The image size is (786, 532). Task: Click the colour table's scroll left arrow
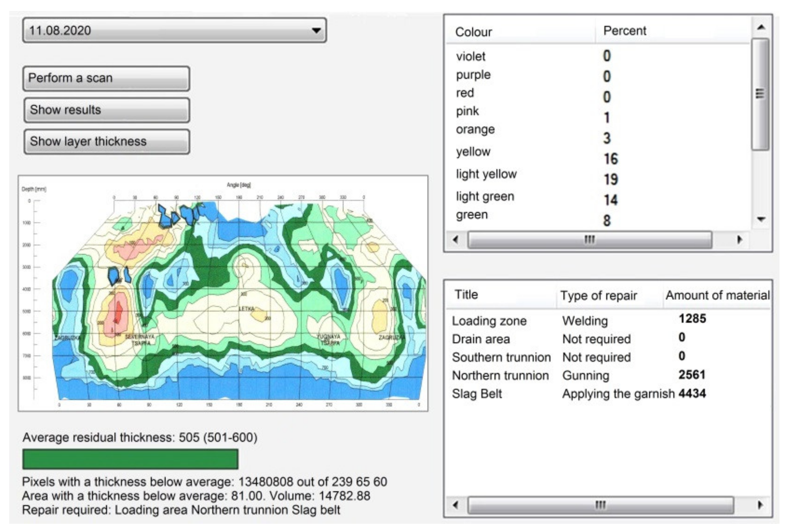[x=456, y=239]
